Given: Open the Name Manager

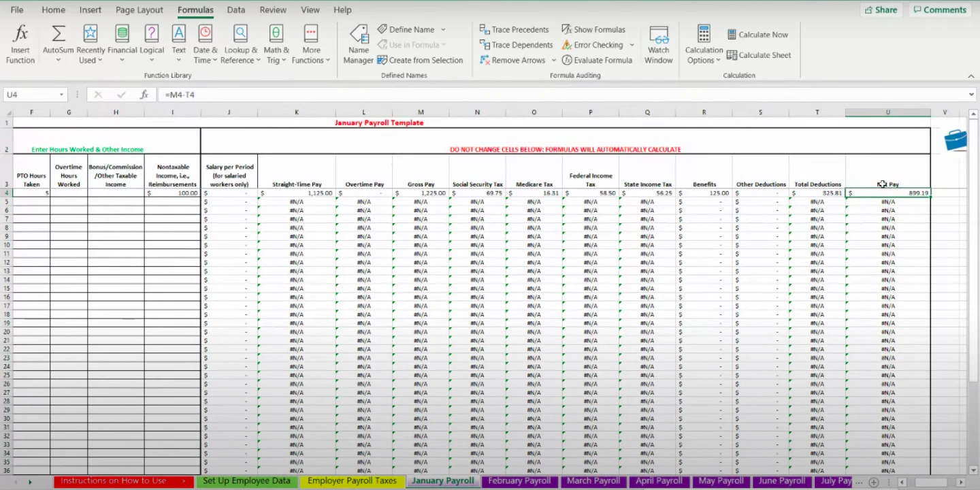Looking at the screenshot, I should point(358,45).
